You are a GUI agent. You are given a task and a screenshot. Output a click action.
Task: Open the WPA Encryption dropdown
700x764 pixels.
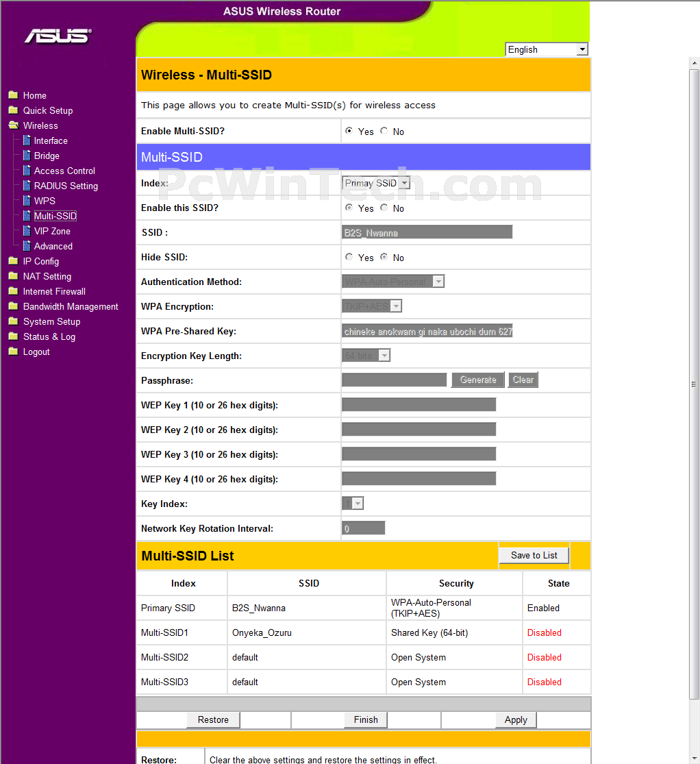372,306
